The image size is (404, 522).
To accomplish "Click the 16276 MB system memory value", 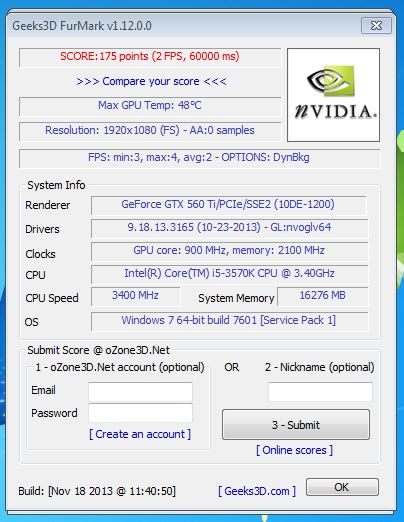I will (323, 296).
